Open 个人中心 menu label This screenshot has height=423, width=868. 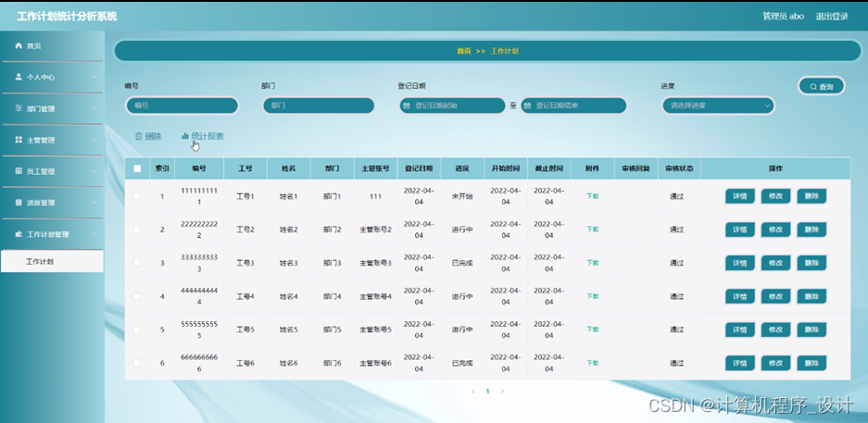coord(41,78)
